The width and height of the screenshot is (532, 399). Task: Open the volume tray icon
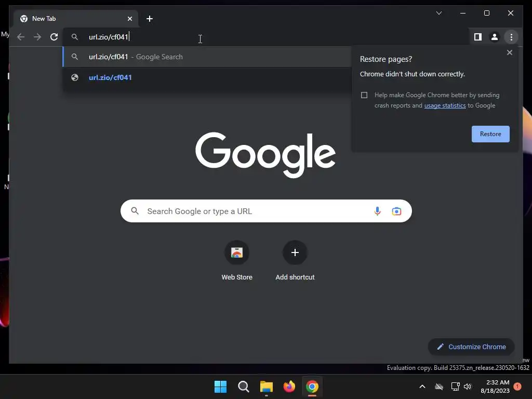pos(468,387)
